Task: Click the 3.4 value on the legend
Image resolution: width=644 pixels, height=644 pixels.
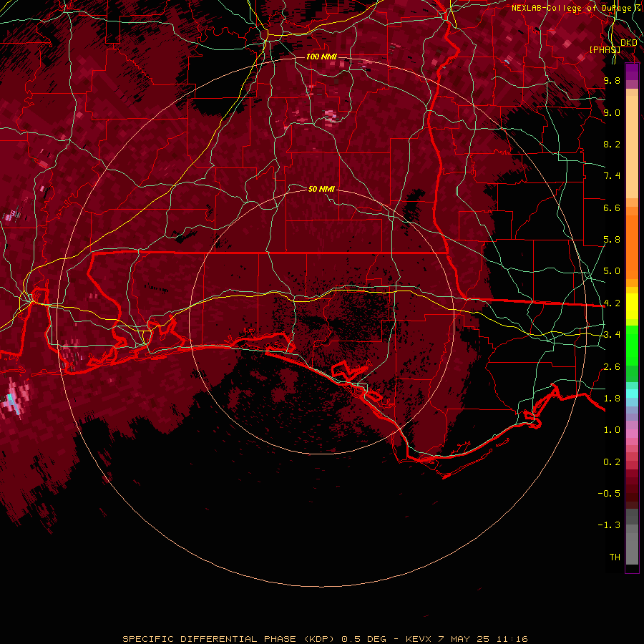Action: 612,335
